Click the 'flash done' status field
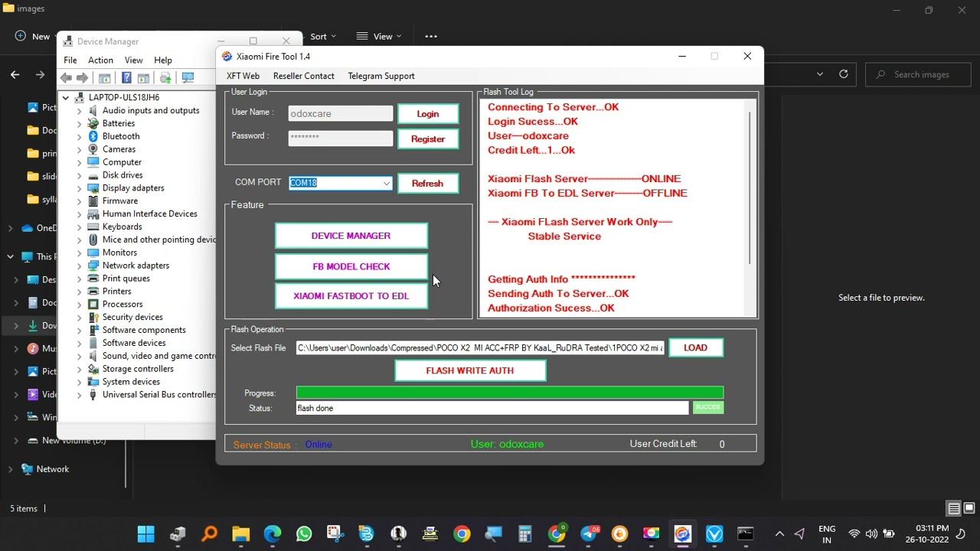The height and width of the screenshot is (551, 980). pyautogui.click(x=492, y=408)
